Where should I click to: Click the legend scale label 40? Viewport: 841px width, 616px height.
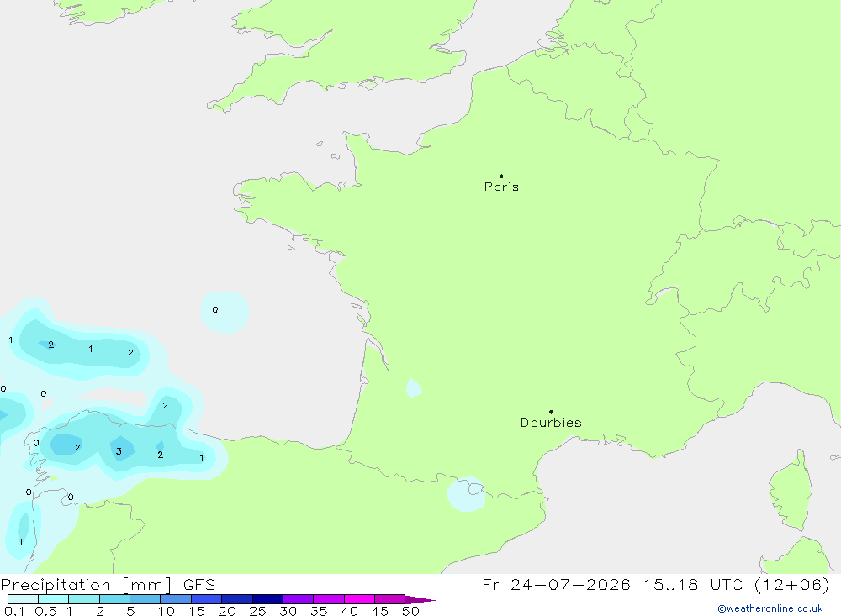350,611
